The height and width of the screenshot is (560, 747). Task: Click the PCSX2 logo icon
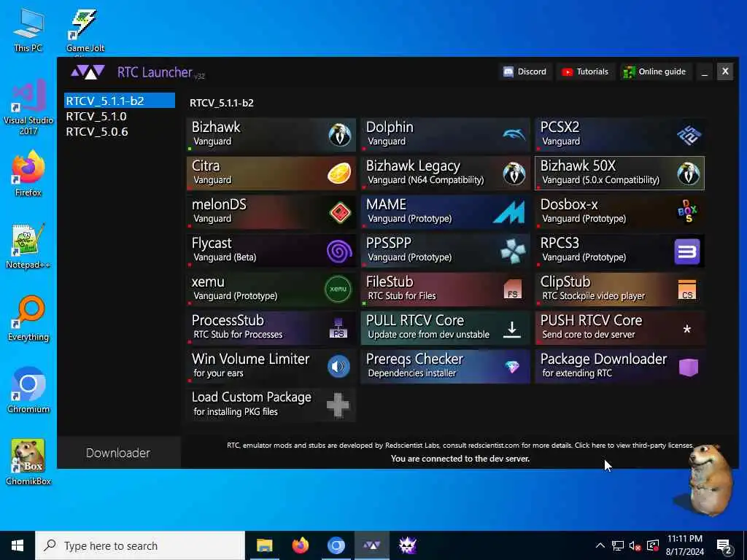pyautogui.click(x=689, y=135)
